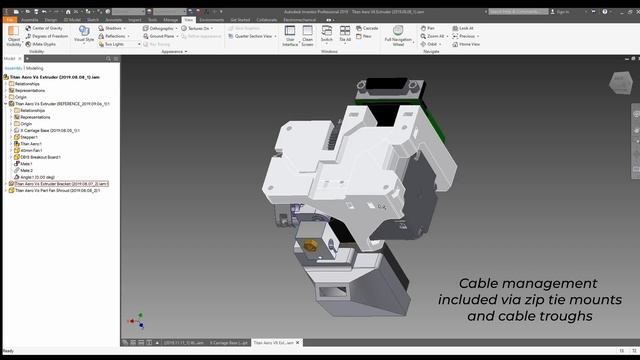Switch to the Design ribbon tab

[x=51, y=20]
